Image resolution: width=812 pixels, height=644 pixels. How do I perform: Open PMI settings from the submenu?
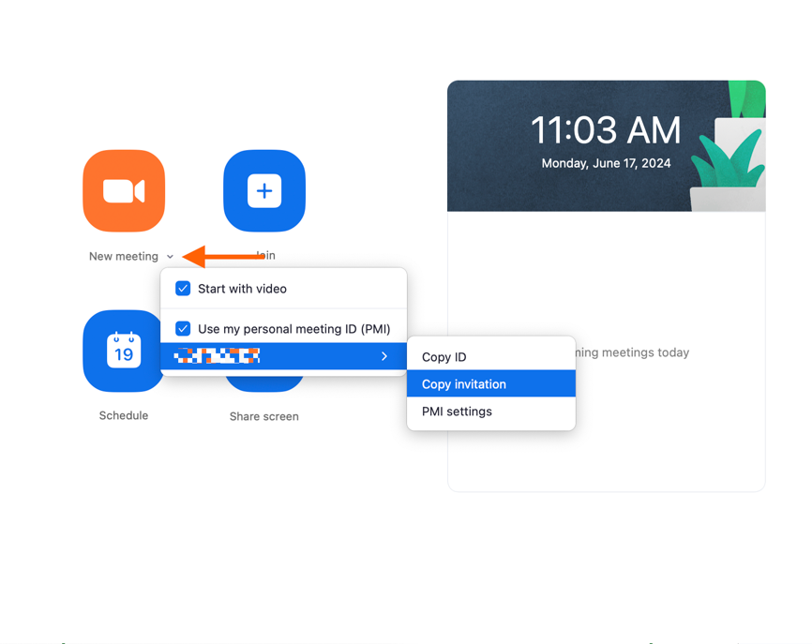pyautogui.click(x=491, y=412)
